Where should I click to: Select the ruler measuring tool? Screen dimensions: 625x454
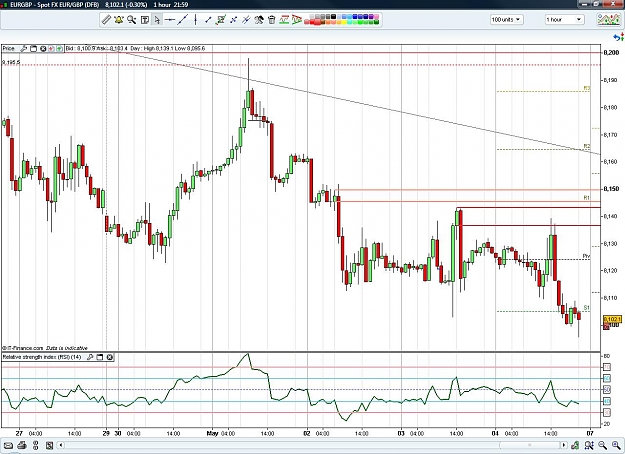coord(106,20)
